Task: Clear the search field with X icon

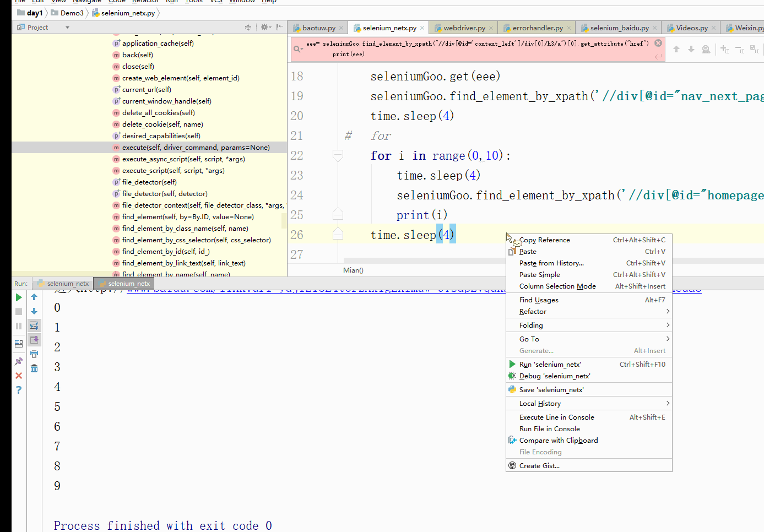Action: (x=658, y=43)
